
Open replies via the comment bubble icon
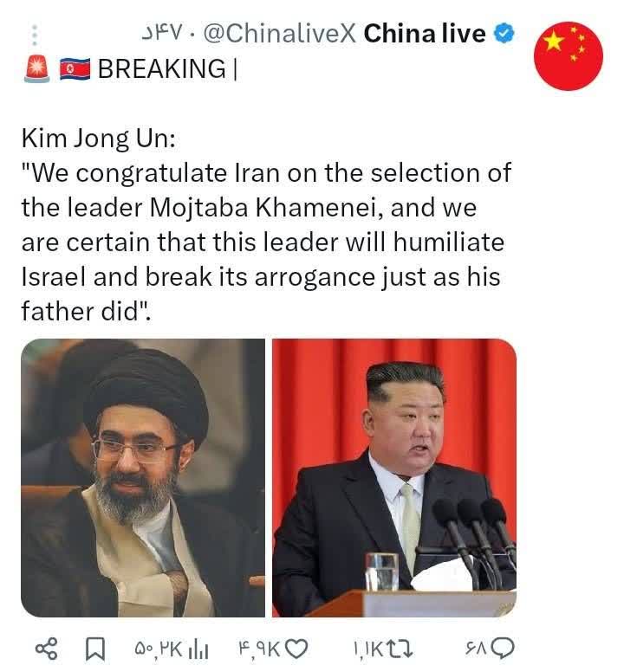(x=503, y=649)
